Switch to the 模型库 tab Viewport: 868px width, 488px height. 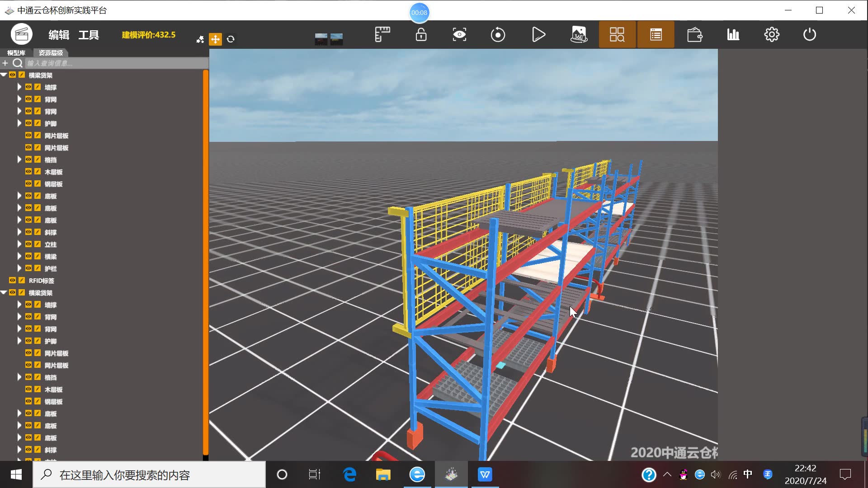point(16,53)
